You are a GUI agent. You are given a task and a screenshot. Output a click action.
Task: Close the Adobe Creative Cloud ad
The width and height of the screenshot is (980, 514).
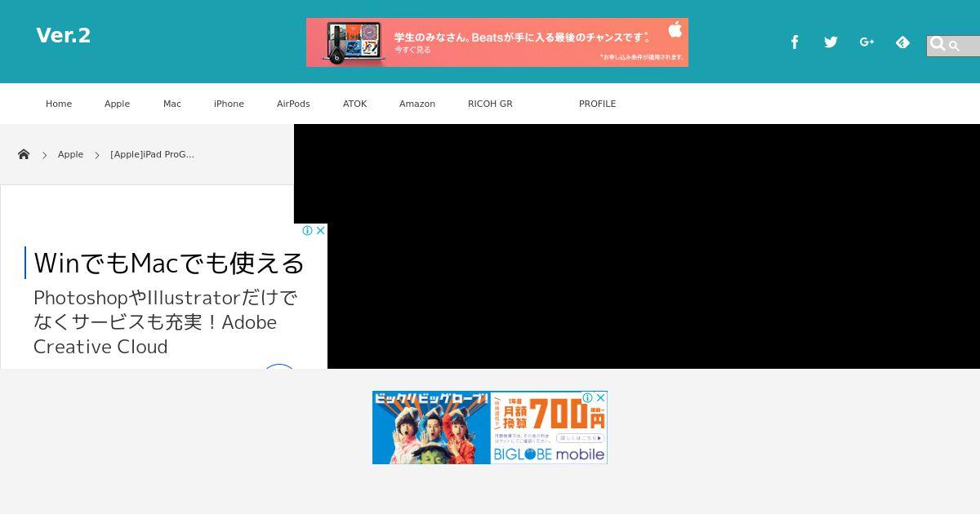[321, 231]
